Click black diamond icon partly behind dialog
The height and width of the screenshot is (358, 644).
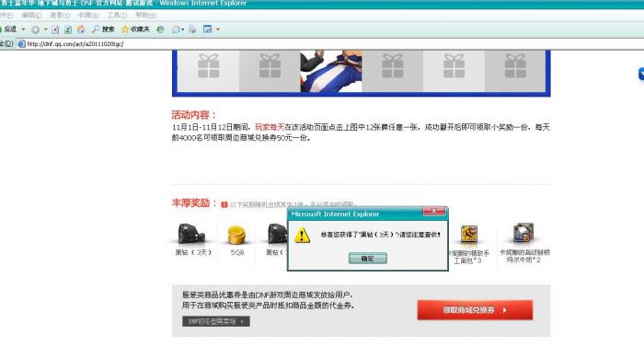pyautogui.click(x=277, y=234)
